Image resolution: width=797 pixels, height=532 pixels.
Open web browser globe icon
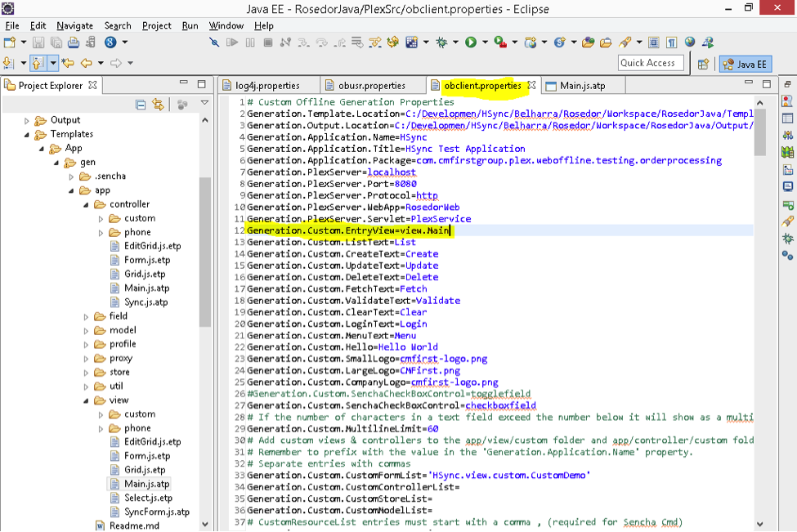point(690,42)
